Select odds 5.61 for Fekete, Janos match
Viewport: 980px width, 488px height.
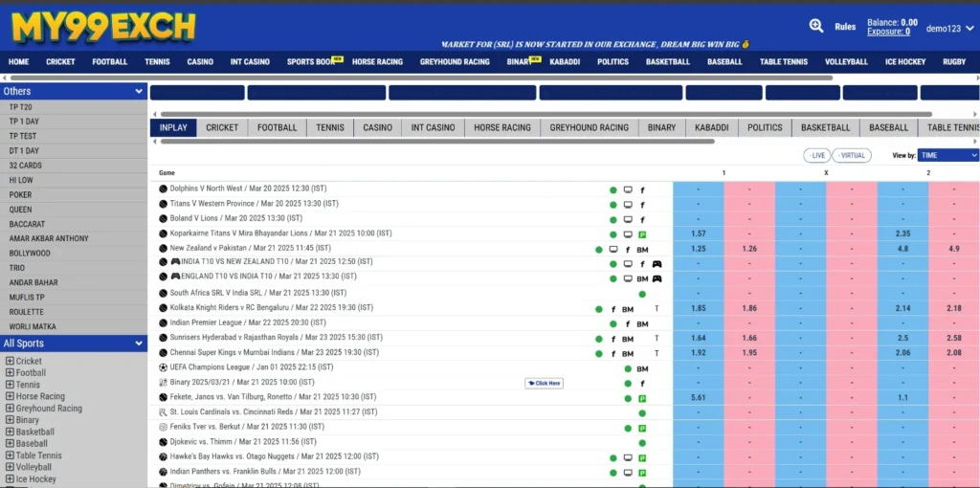[698, 397]
